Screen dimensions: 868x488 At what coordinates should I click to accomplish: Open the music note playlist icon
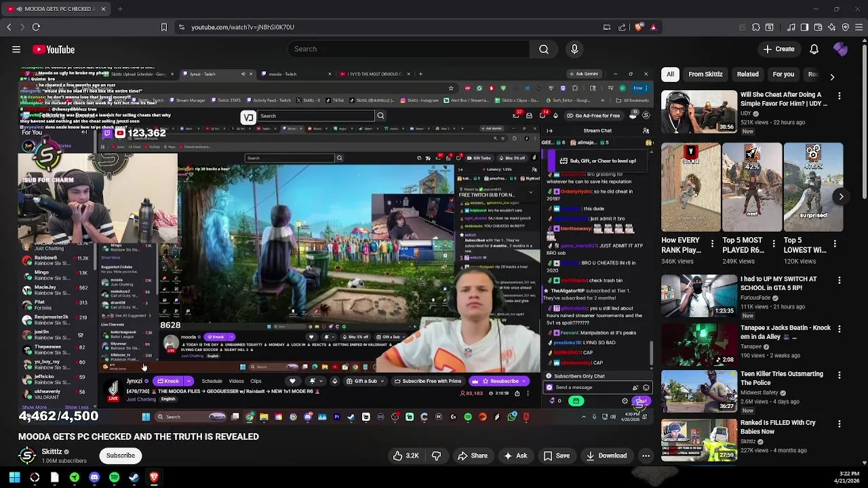coord(791,27)
